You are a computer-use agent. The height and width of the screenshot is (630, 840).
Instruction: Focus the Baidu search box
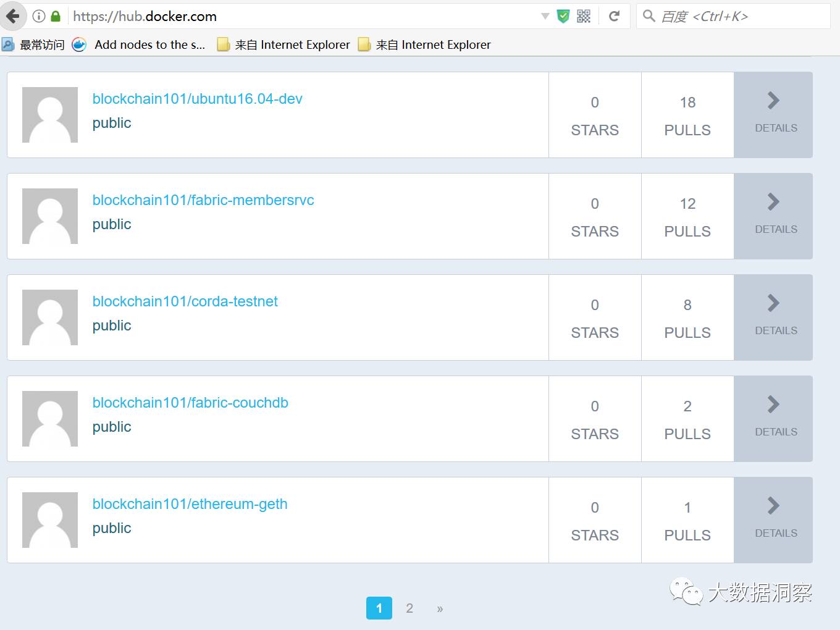point(733,17)
